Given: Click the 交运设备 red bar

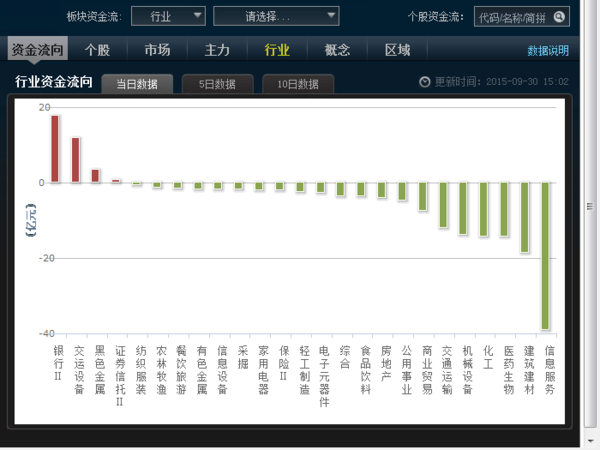Looking at the screenshot, I should [76, 160].
